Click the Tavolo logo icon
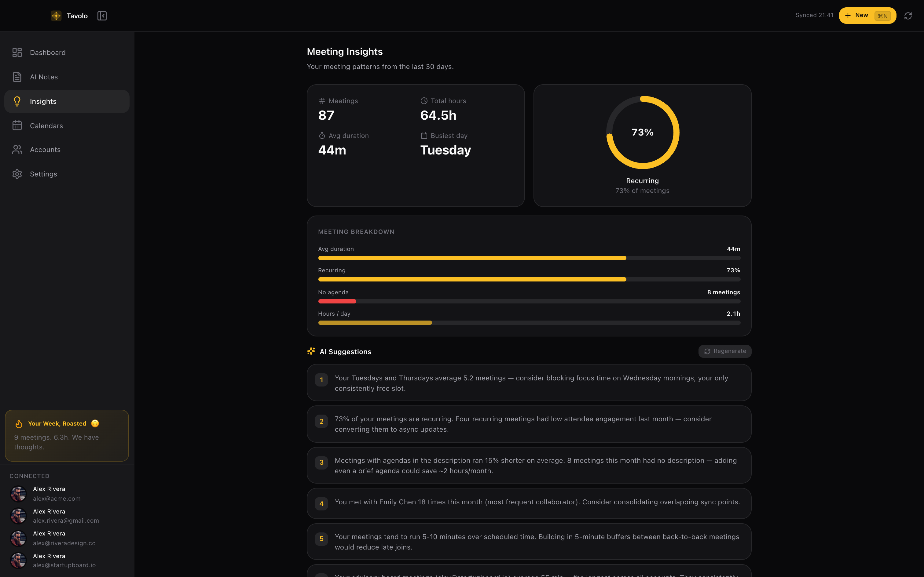924x577 pixels. [56, 16]
